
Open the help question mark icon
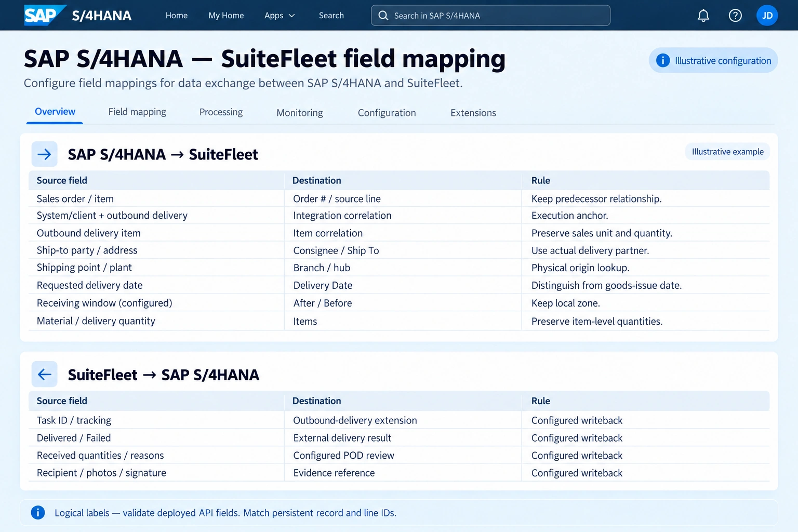(x=735, y=16)
